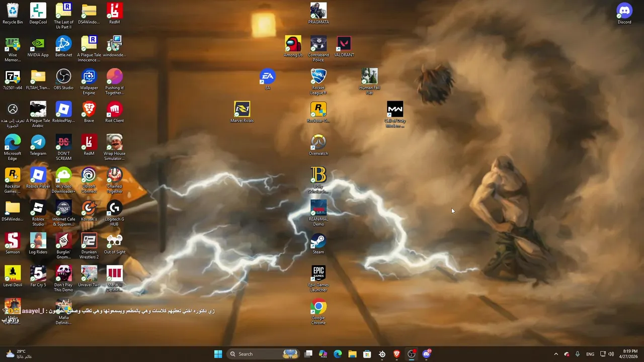Screen dimensions: 644x362
Task: Open the Discord desktop shortcut
Action: tap(624, 14)
